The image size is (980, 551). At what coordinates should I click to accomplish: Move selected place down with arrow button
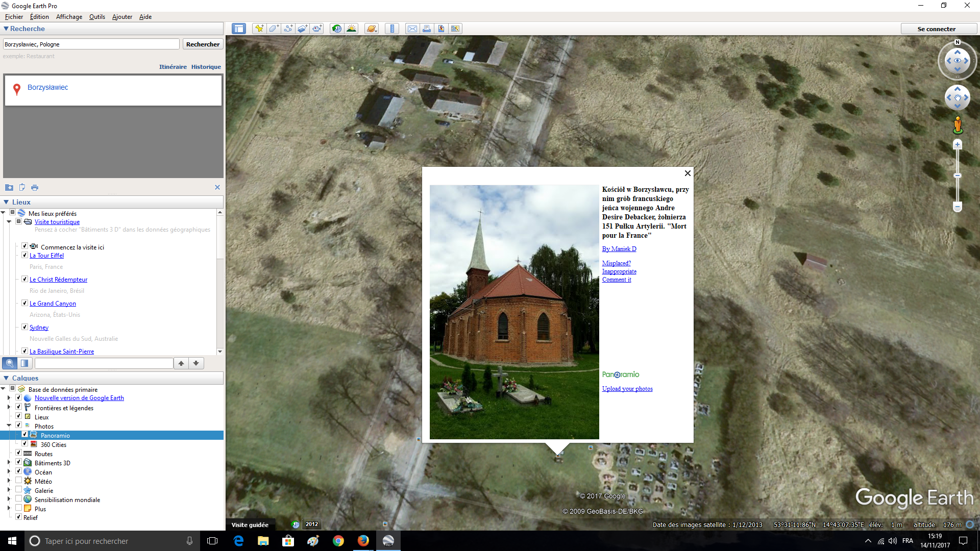coord(196,363)
